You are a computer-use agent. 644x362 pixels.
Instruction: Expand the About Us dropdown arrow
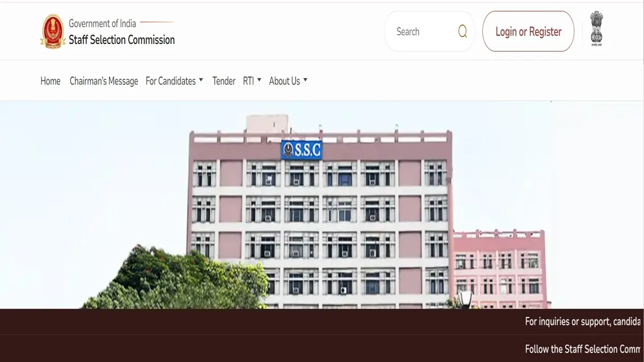click(x=305, y=80)
